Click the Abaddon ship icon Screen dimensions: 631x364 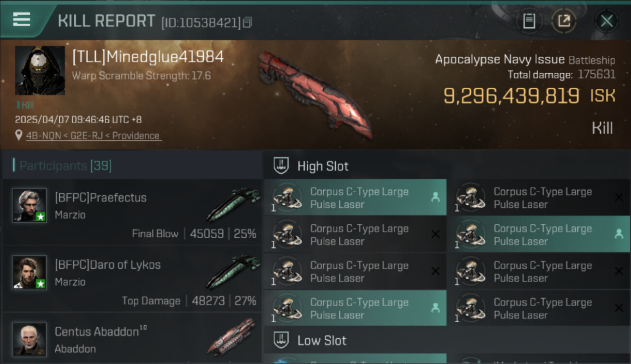click(x=233, y=337)
